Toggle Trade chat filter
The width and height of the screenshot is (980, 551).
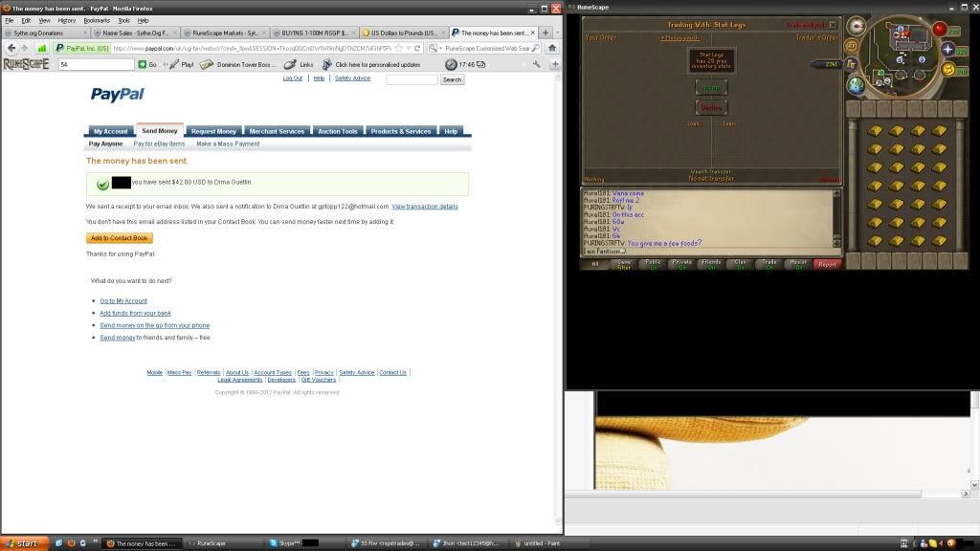pyautogui.click(x=768, y=264)
